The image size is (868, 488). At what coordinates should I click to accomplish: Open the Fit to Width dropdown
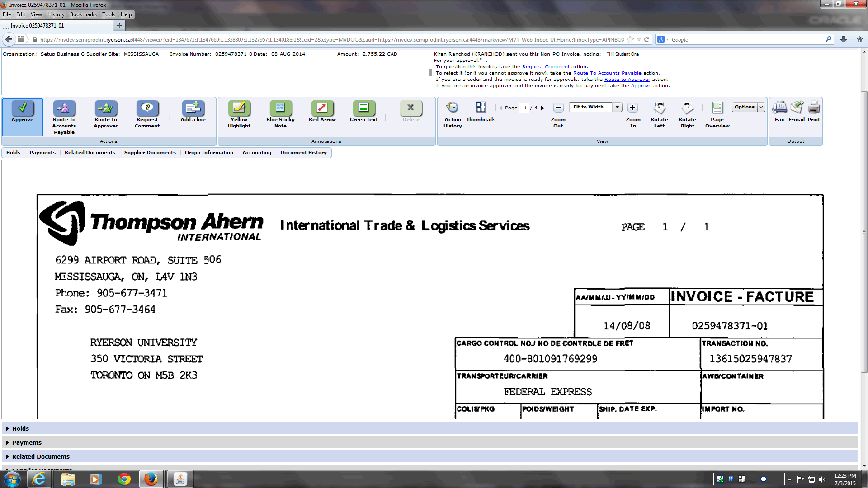pyautogui.click(x=617, y=107)
